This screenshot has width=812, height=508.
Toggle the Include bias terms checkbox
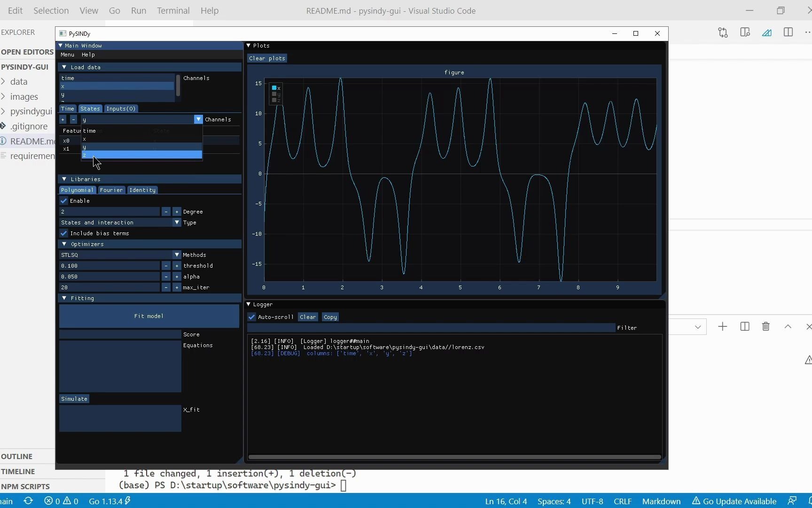(64, 233)
